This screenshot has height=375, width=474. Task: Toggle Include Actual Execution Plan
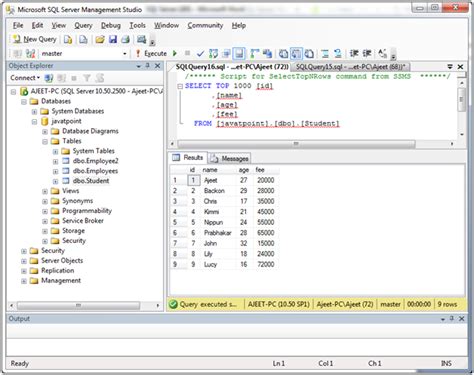tap(255, 53)
